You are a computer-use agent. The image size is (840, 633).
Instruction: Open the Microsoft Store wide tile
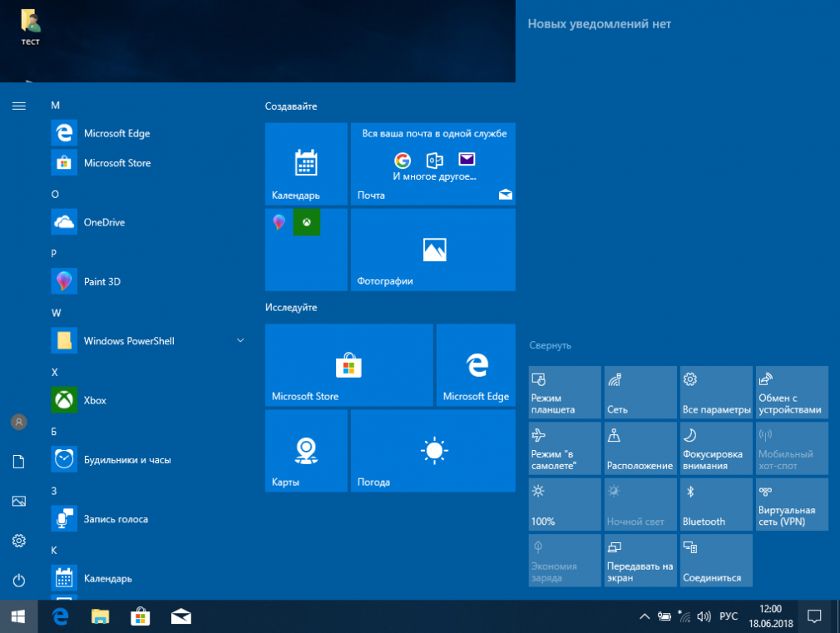coord(348,365)
